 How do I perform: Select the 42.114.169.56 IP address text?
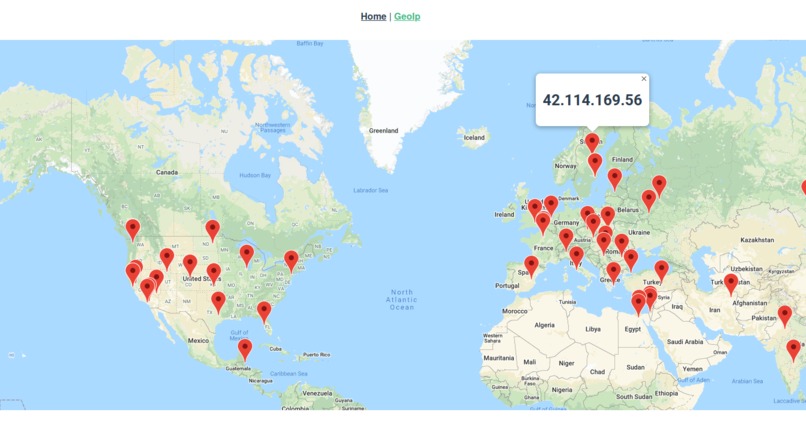[x=592, y=100]
